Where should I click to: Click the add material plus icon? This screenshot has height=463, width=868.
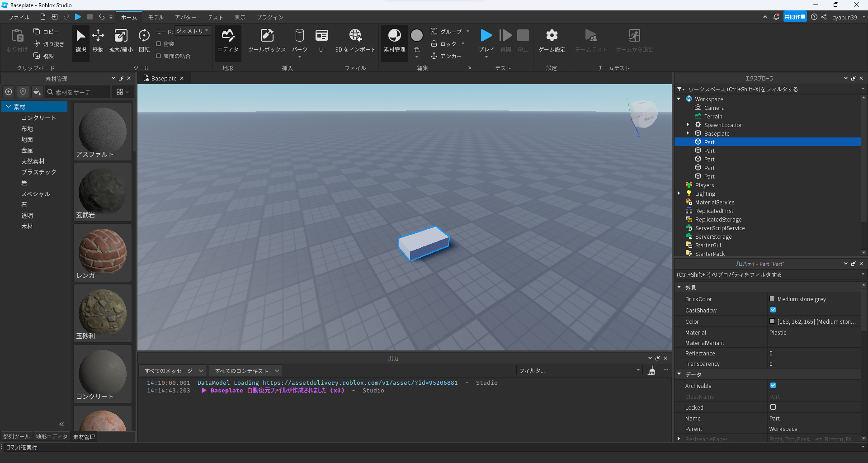tap(9, 92)
